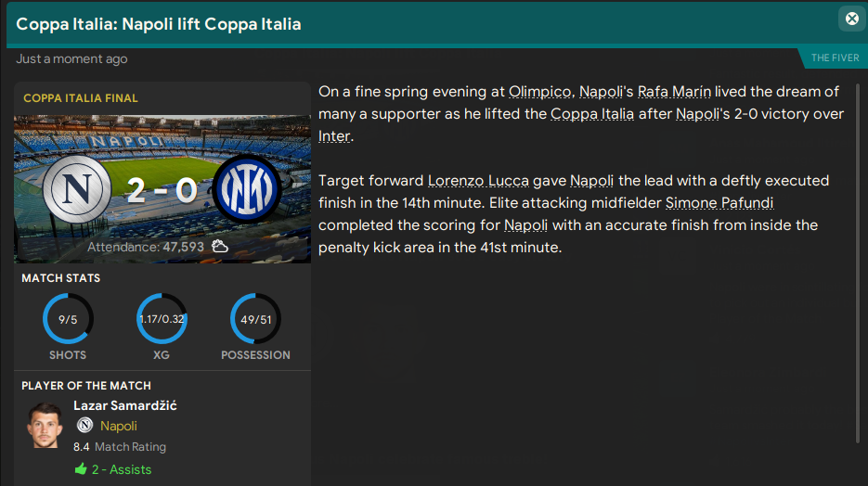
Task: Click the cloudy weather icon beside attendance
Action: coord(220,247)
